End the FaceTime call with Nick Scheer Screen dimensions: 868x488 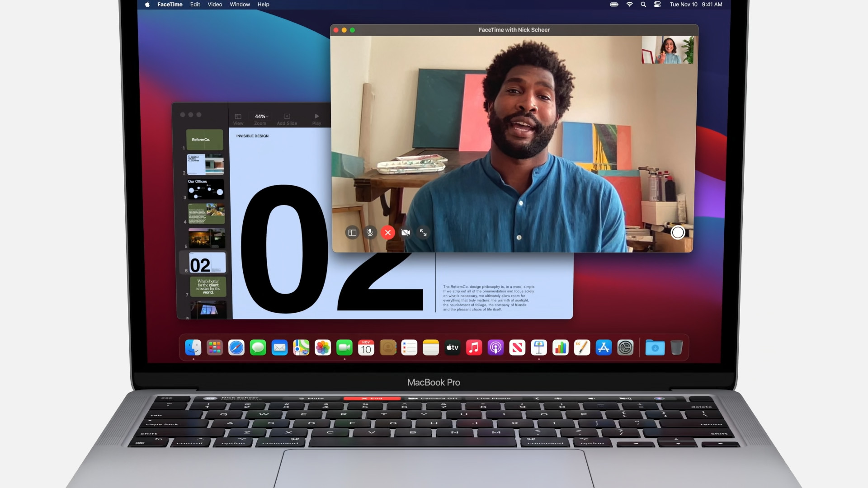387,232
